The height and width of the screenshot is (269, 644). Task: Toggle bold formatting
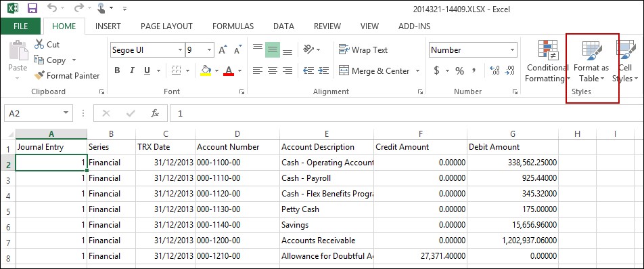point(117,70)
